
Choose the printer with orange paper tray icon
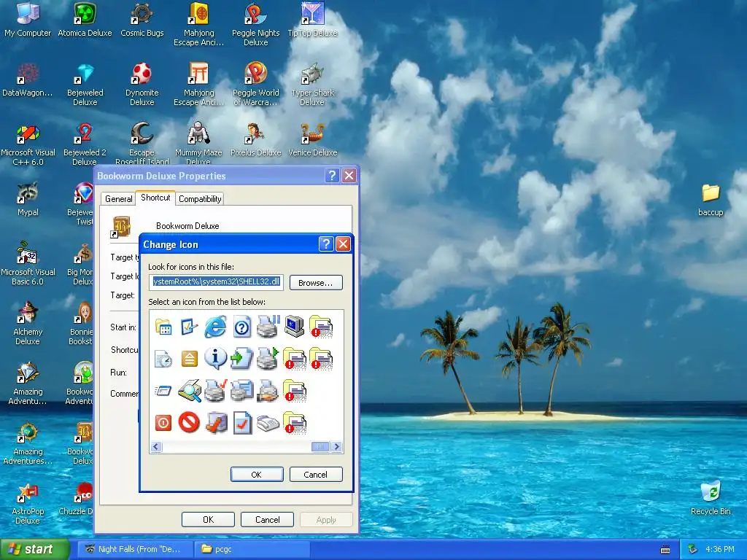click(x=268, y=391)
